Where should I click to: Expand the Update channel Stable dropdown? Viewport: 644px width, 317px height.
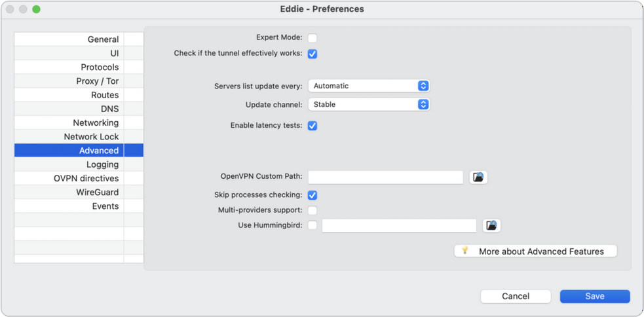(x=369, y=104)
